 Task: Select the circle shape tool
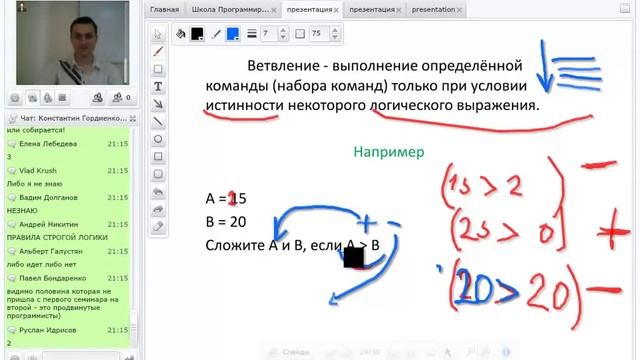[158, 139]
